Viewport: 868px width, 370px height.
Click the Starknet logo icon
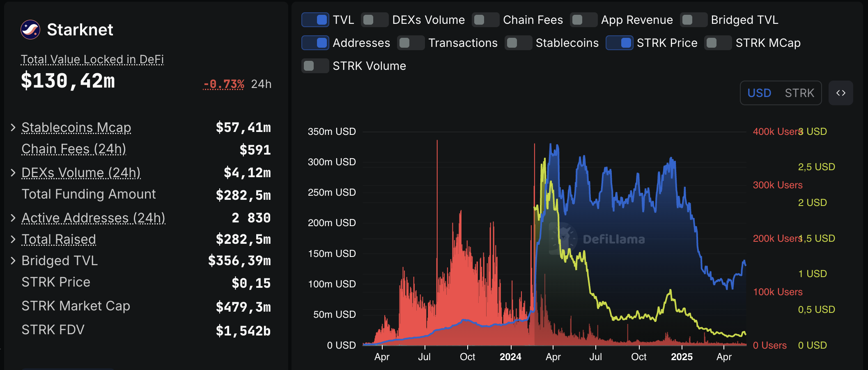(30, 30)
